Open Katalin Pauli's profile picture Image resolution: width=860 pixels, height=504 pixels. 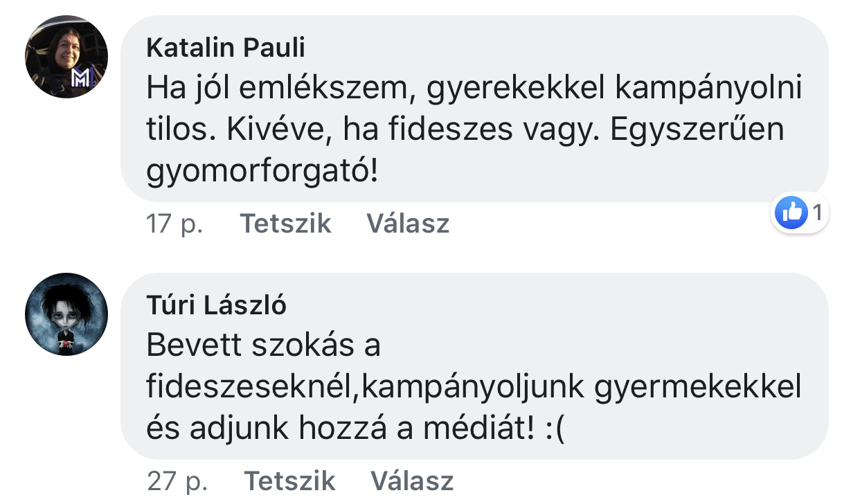point(66,57)
